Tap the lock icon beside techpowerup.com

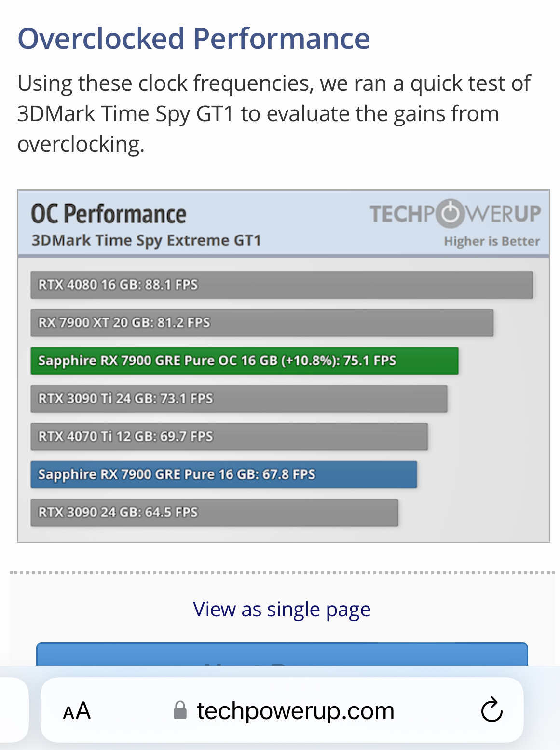(x=180, y=710)
